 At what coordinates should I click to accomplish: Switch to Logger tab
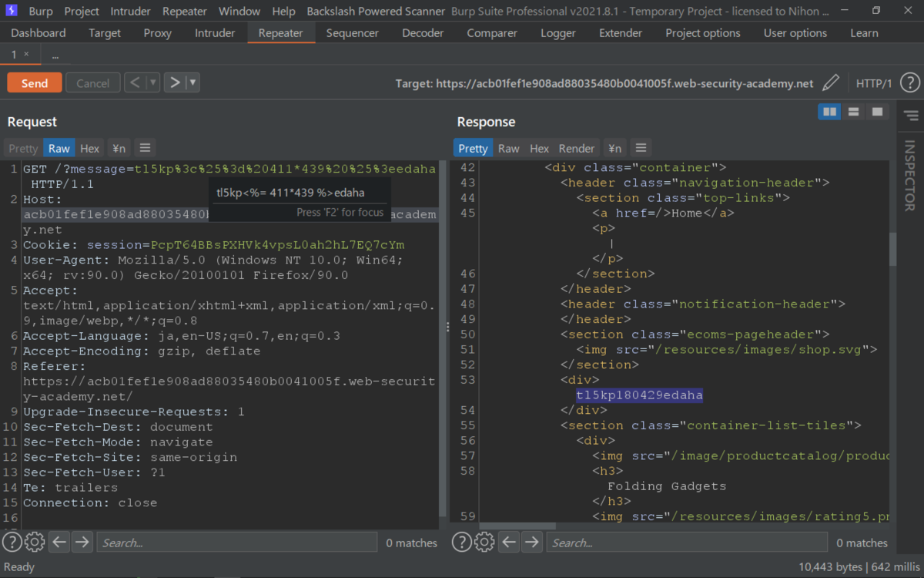558,33
